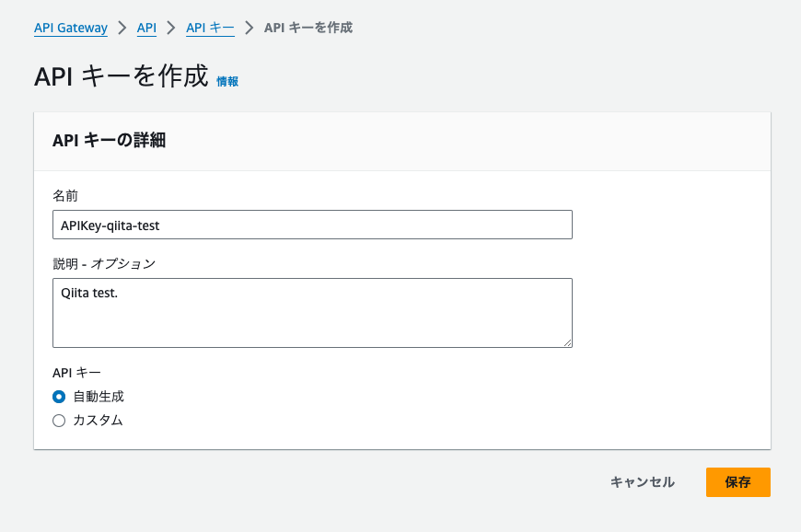Open the API breadcrumb link
The width and height of the screenshot is (801, 532).
pos(145,28)
